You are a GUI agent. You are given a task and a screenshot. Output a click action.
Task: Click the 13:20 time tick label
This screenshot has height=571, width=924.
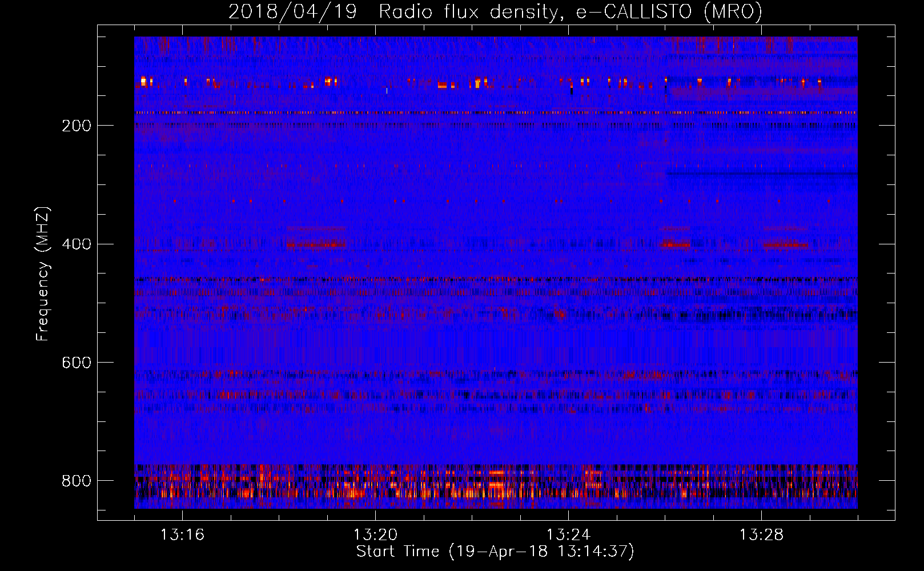coord(375,535)
